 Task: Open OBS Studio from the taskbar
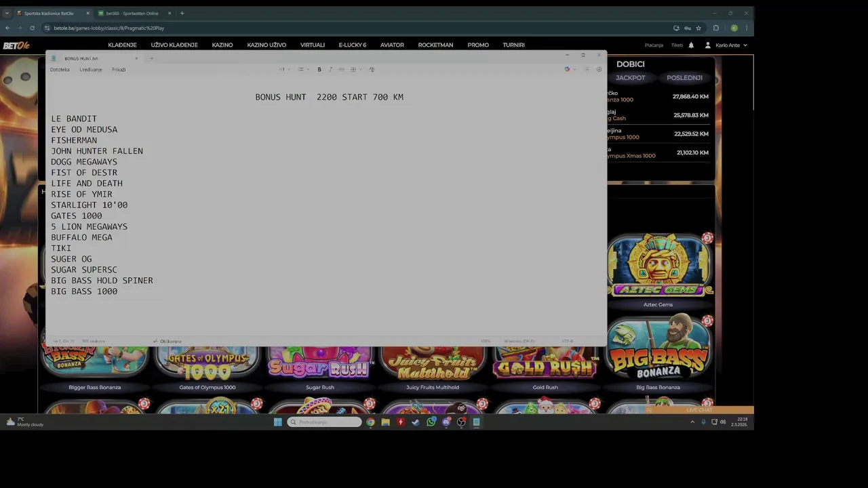pyautogui.click(x=461, y=422)
